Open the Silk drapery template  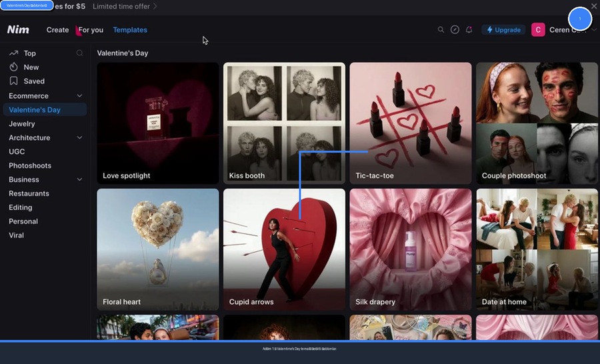point(411,249)
